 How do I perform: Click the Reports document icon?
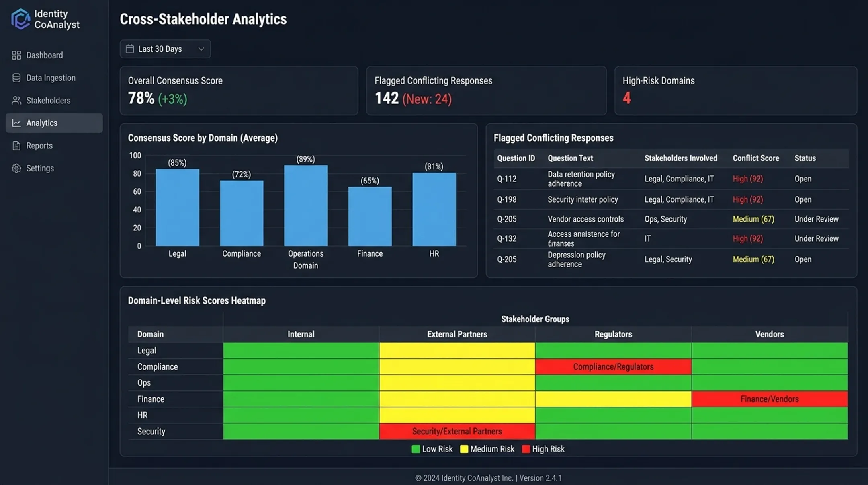(16, 146)
